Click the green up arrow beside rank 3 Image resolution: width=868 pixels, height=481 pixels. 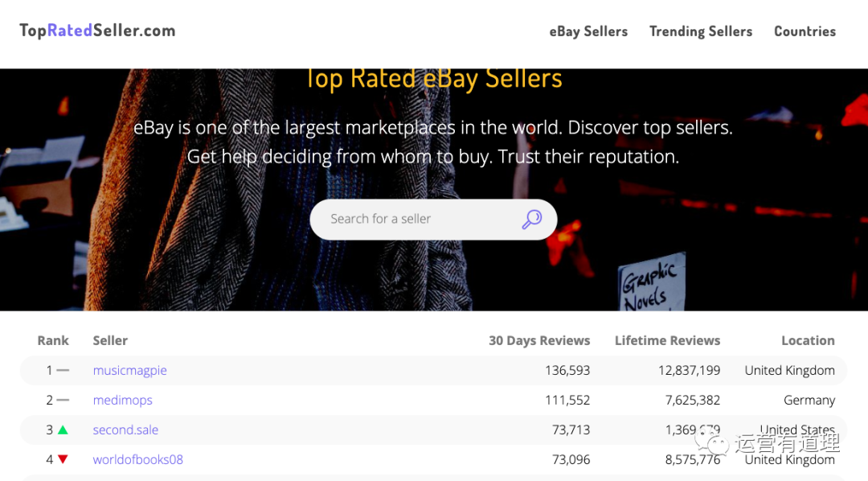click(63, 430)
